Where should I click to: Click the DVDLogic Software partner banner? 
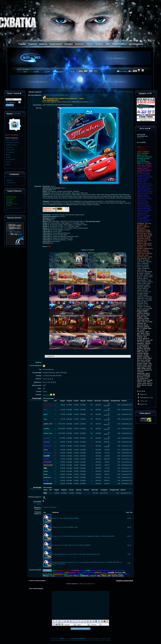click(15, 233)
